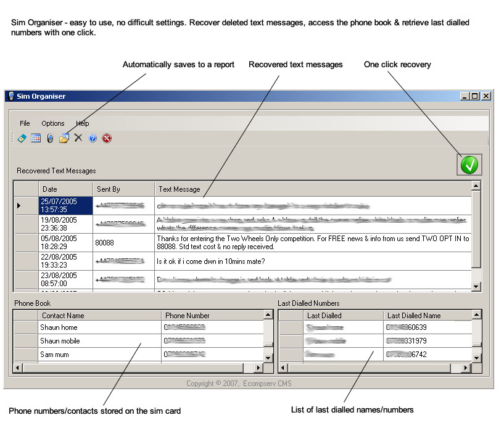Click Phone Book scrollbar up arrow
This screenshot has height=423, width=504.
[268, 314]
